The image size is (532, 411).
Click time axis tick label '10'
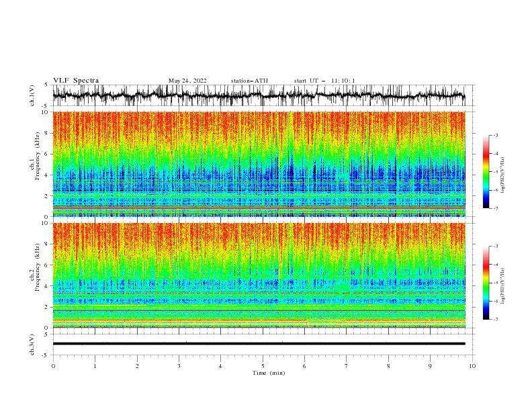[x=472, y=366]
